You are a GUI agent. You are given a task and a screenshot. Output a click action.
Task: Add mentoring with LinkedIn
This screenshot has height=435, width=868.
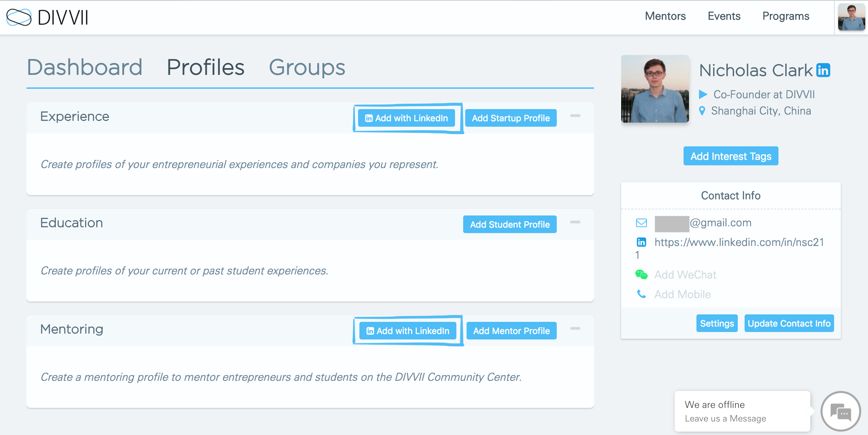[x=408, y=331]
